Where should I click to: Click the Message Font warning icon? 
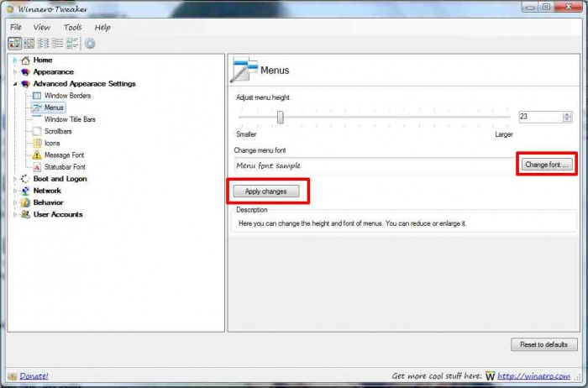pos(37,155)
